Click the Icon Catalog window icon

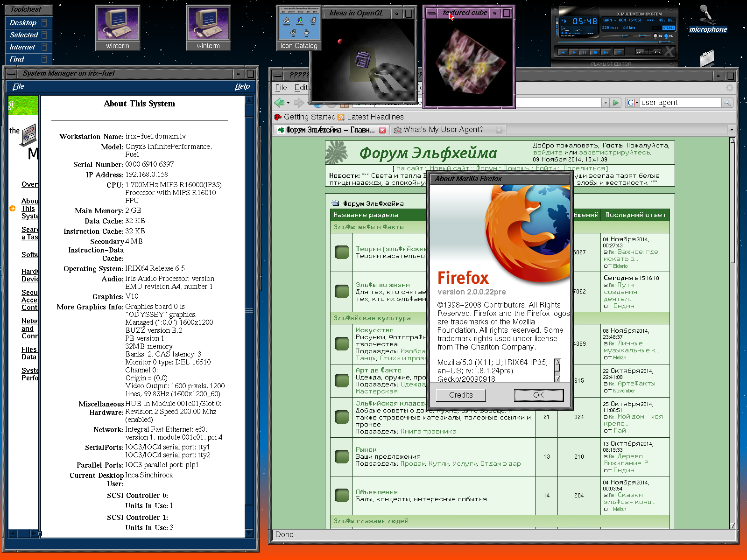coord(299,28)
